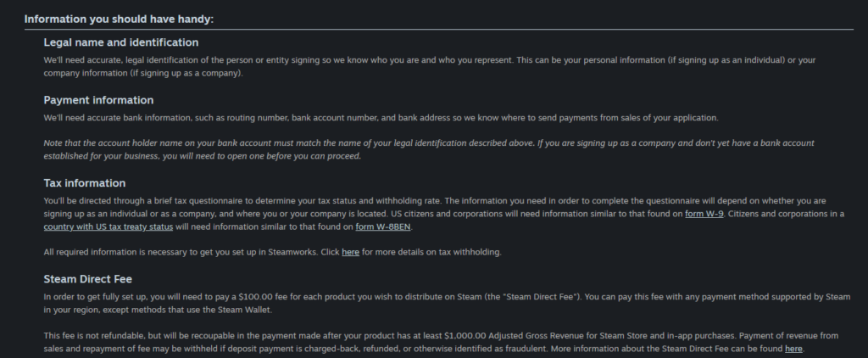
Task: Click the 'Information you should have handy' heading
Action: tap(119, 20)
